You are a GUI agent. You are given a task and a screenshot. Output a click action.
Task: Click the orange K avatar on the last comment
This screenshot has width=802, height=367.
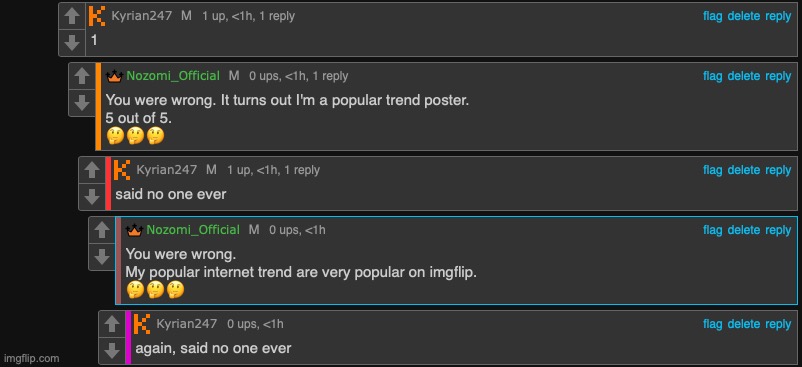point(142,324)
